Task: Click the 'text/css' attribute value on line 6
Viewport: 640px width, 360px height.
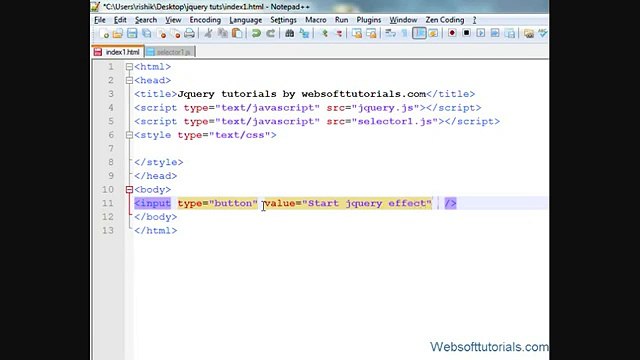Action: (x=240, y=135)
